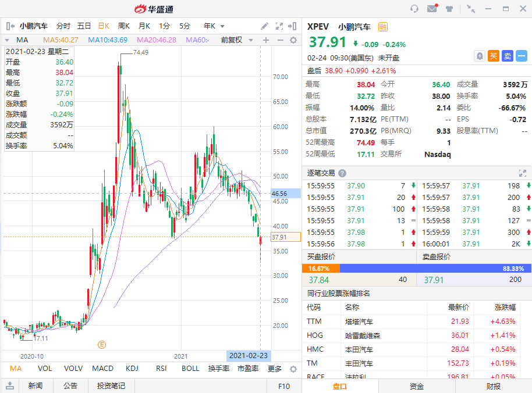
Task: Zoom in the chart with plus icon
Action: (x=266, y=40)
